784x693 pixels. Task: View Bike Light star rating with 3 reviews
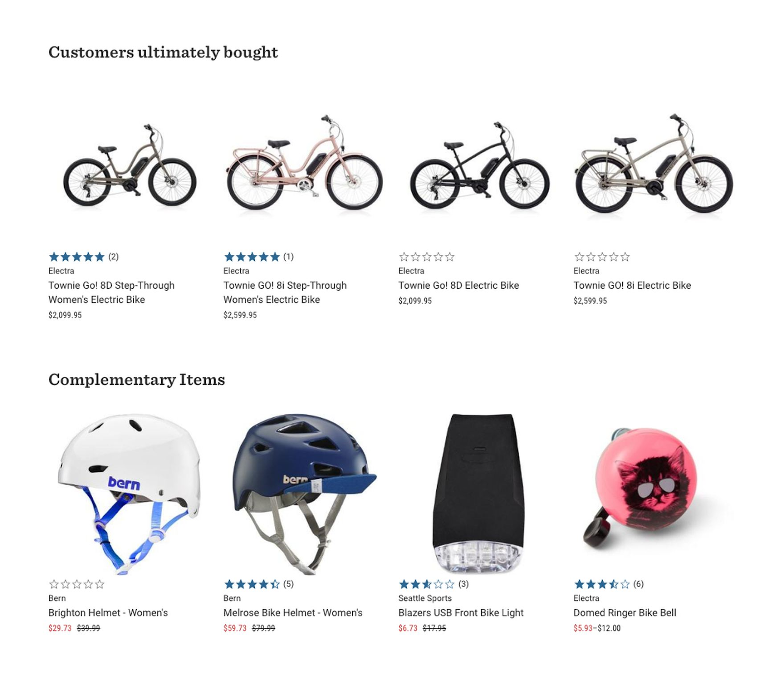(x=434, y=584)
